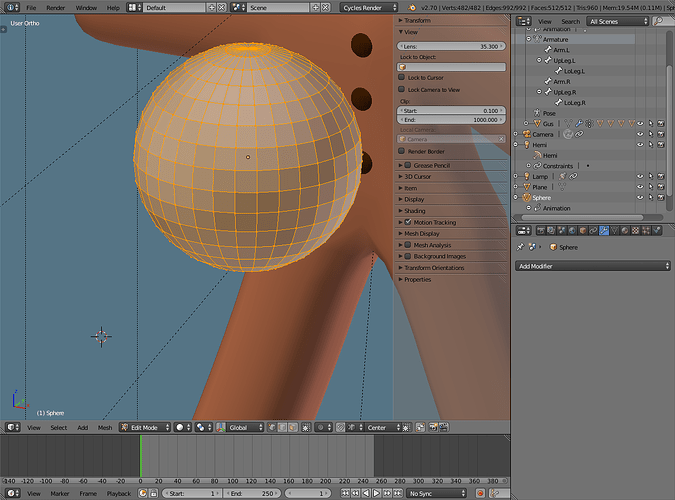
Task: Open the Edit Mode dropdown
Action: [x=145, y=427]
